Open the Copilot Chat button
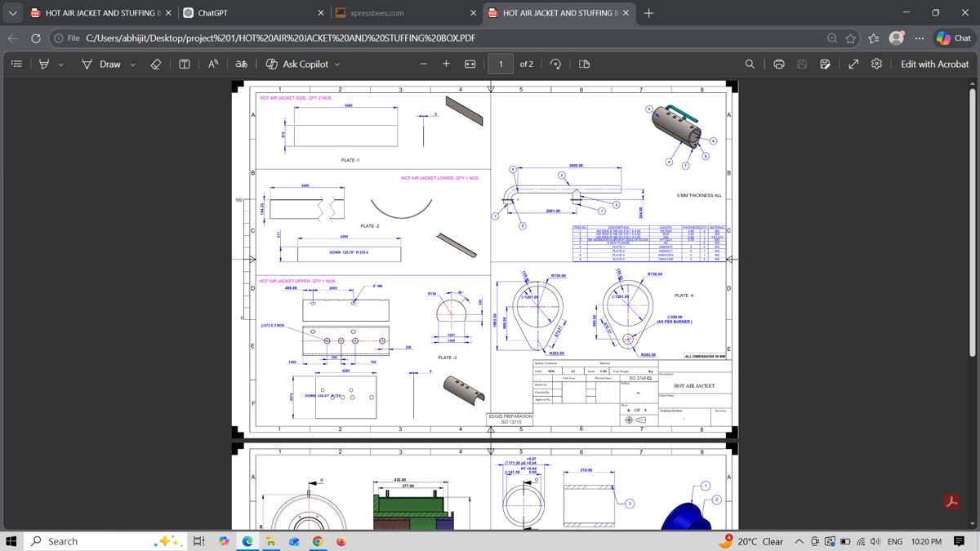 coord(954,38)
